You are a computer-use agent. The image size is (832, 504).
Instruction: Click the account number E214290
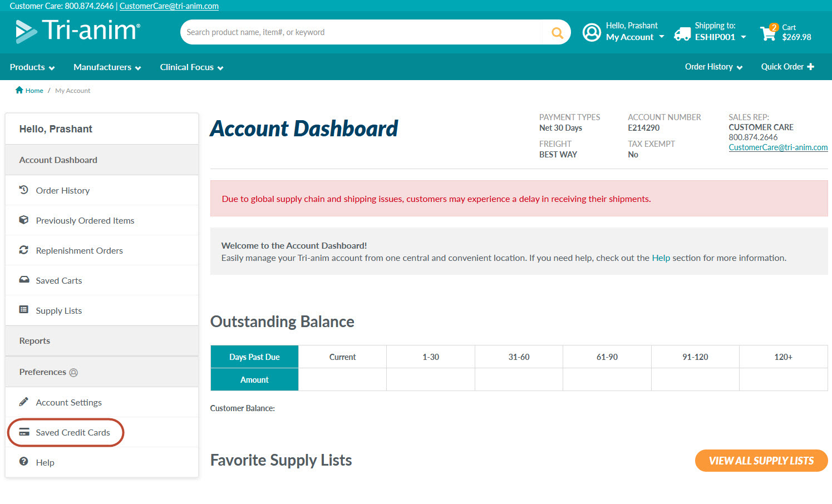(644, 128)
